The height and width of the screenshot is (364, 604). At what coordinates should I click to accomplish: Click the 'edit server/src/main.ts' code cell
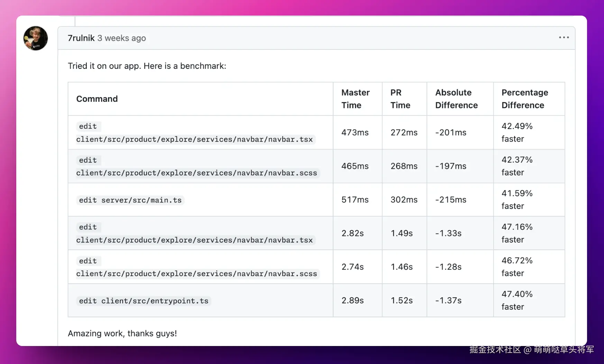click(130, 200)
